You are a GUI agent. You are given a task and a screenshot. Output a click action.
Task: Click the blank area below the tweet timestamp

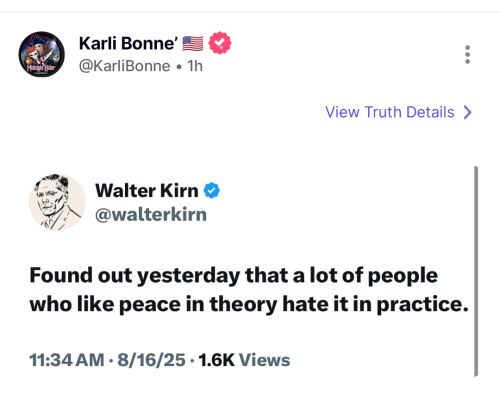(x=250, y=385)
